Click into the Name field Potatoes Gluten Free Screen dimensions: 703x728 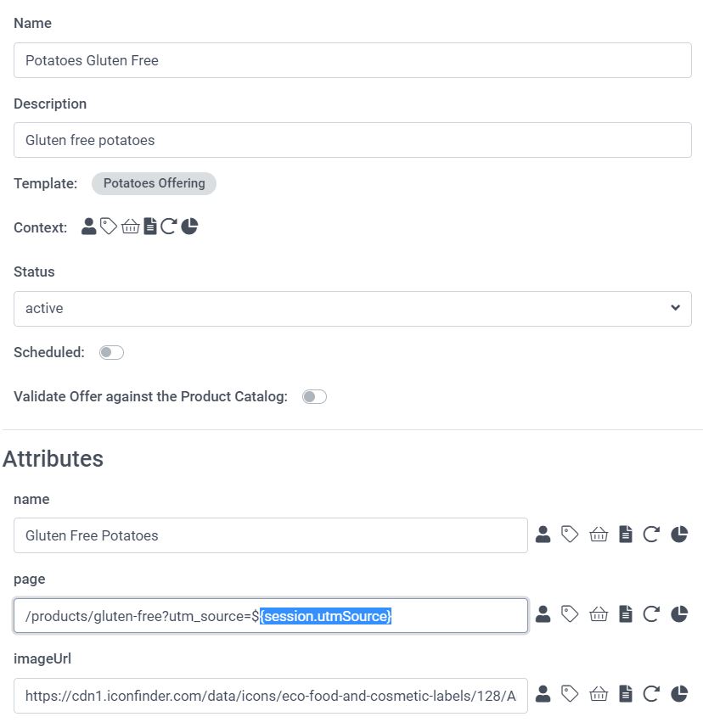[x=352, y=60]
